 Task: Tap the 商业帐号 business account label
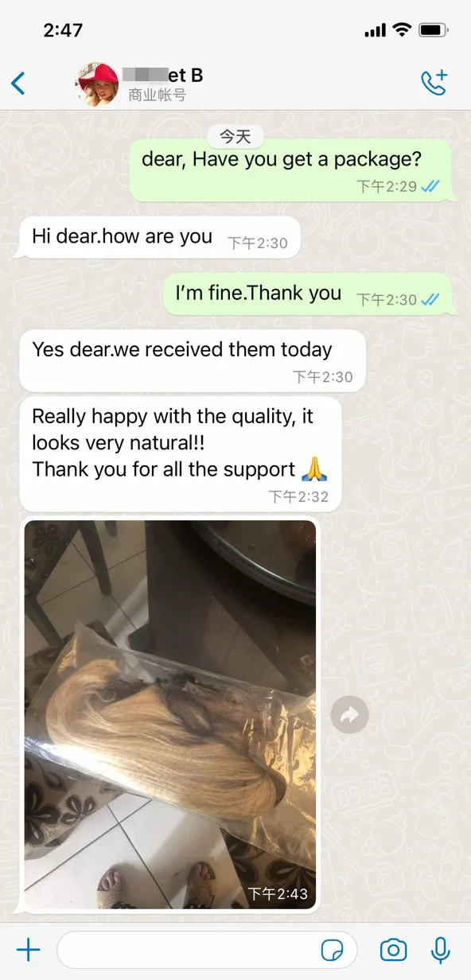point(157,95)
